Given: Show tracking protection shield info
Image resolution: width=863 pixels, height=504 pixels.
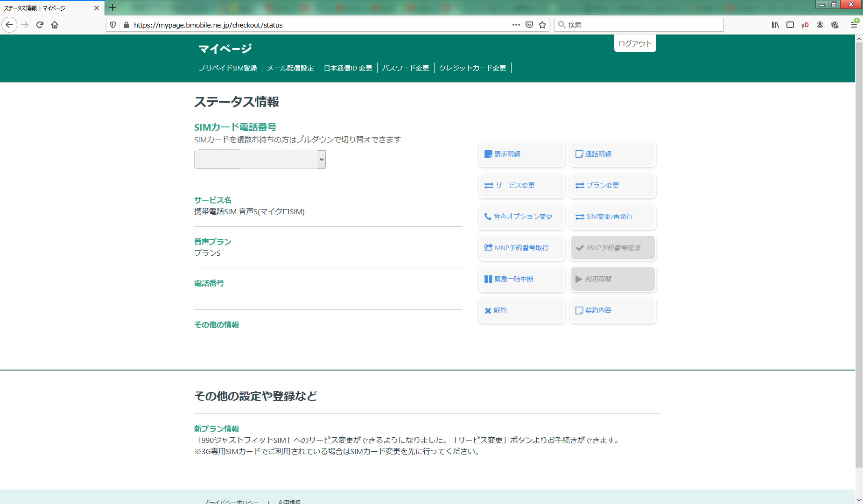Looking at the screenshot, I should (113, 25).
